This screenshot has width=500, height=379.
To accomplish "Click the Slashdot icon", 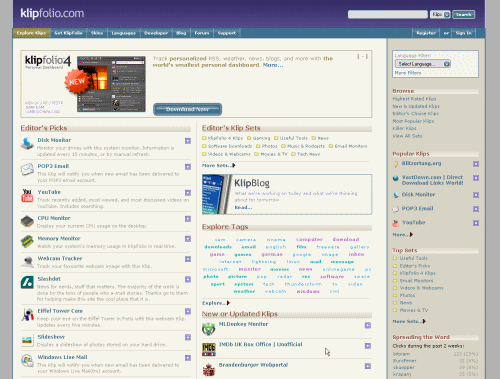I will click(x=27, y=282).
